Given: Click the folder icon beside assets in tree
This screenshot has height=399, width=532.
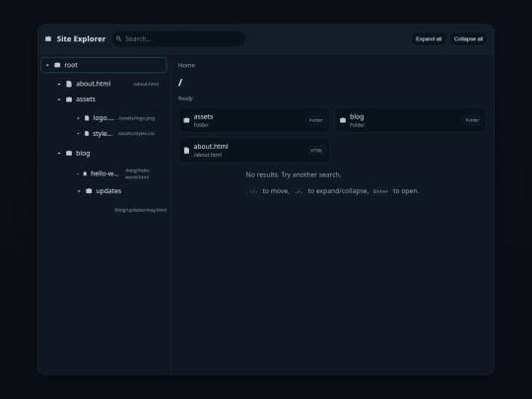Looking at the screenshot, I should (x=69, y=100).
